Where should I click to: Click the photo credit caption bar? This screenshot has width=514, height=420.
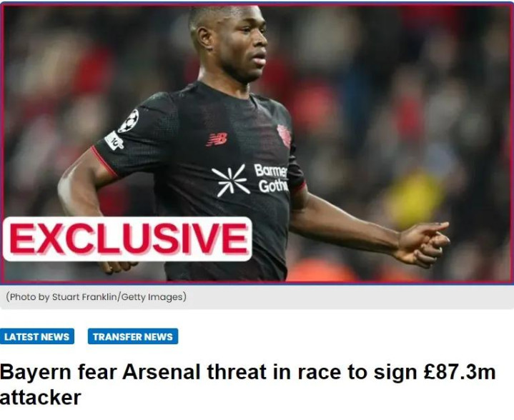tap(257, 297)
